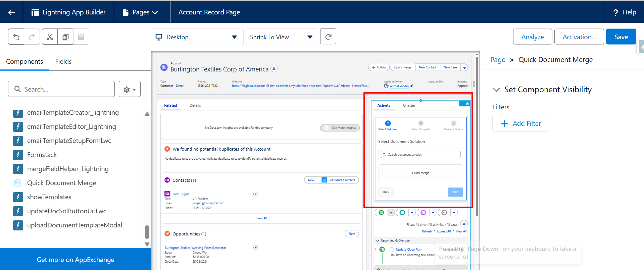
Task: Select the emailTemplateEditor_Lightning component
Action: click(71, 127)
